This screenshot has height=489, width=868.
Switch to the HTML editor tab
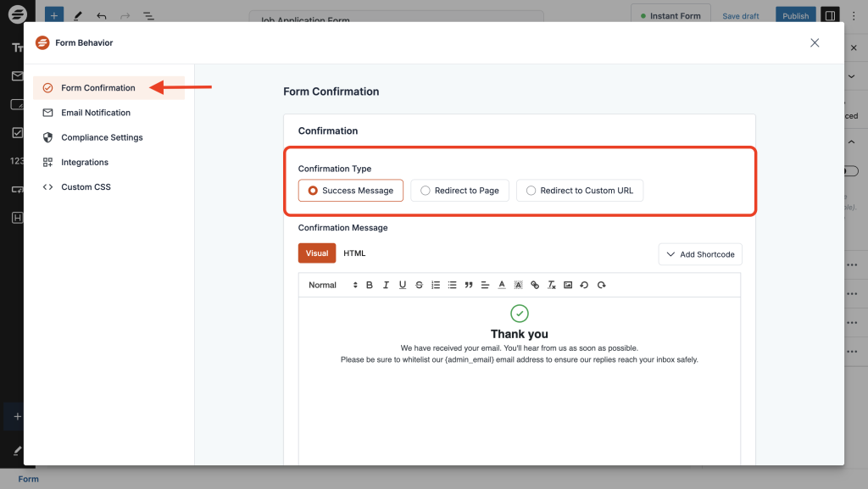pyautogui.click(x=354, y=253)
